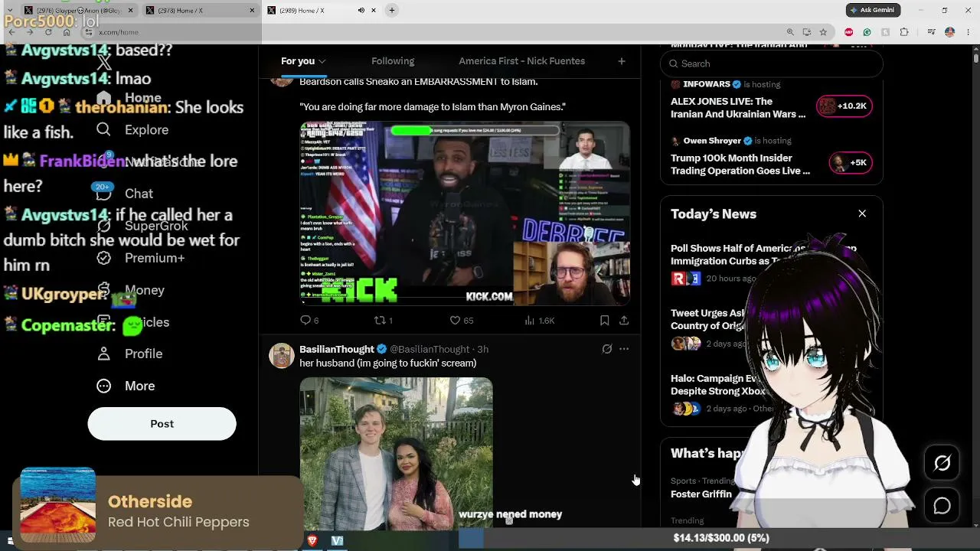The height and width of the screenshot is (551, 980).
Task: Focus the Search input field
Action: (x=772, y=64)
